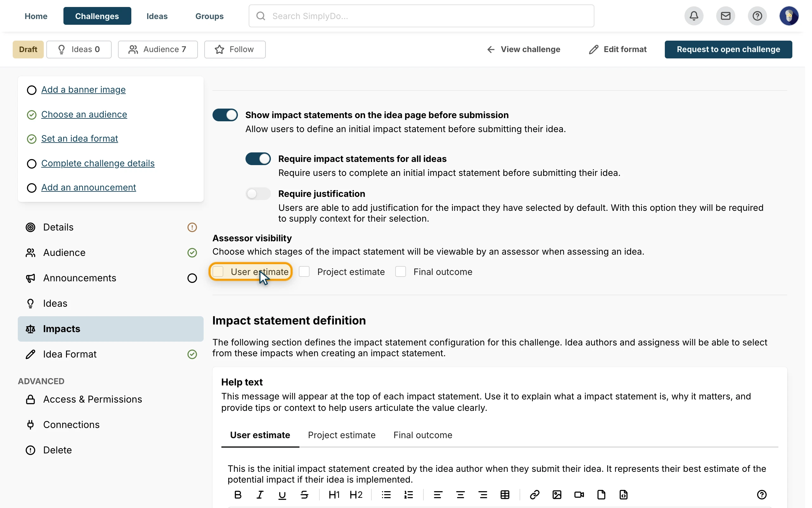Center align text in editor
The height and width of the screenshot is (508, 812).
tap(460, 495)
